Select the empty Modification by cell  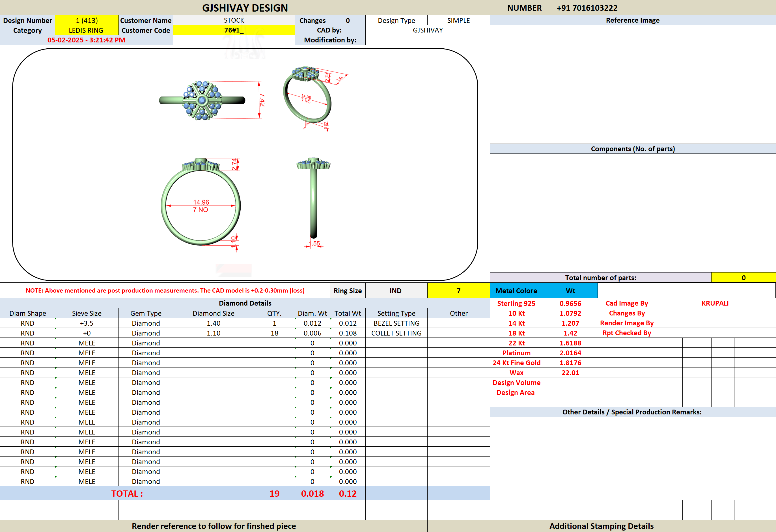coord(428,40)
